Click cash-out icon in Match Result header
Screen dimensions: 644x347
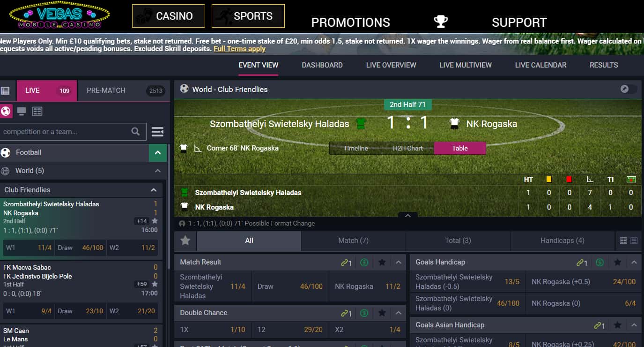pos(364,263)
